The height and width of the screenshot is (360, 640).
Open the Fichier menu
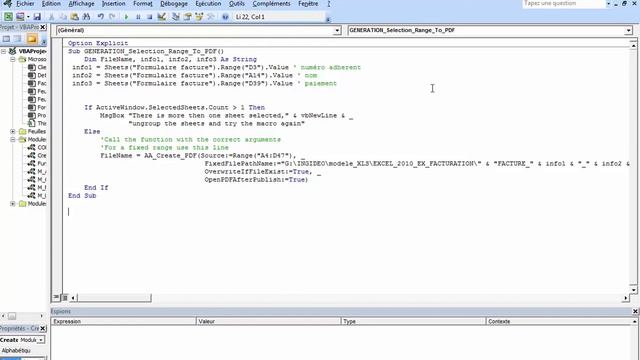25,4
